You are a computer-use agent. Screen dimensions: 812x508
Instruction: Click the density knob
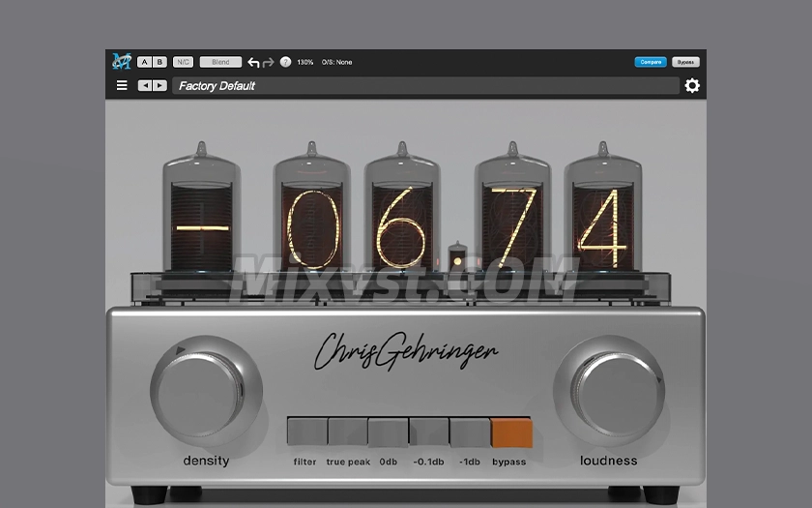point(205,391)
